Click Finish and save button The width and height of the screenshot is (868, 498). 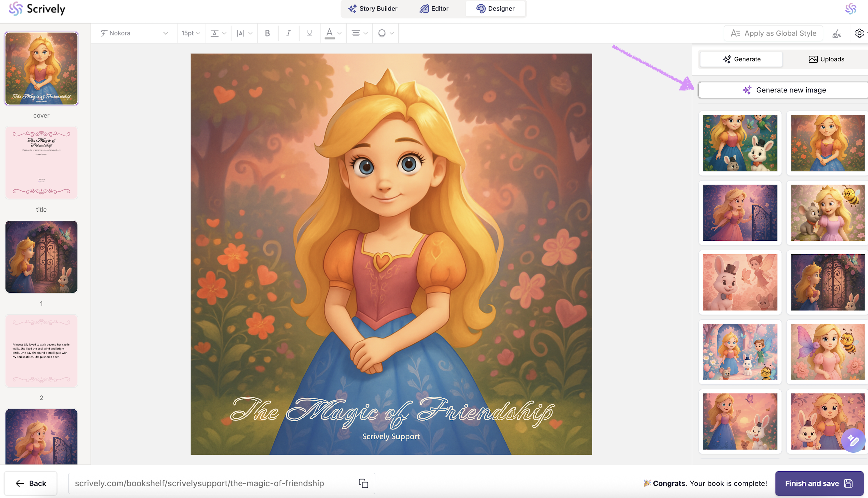[x=819, y=483]
